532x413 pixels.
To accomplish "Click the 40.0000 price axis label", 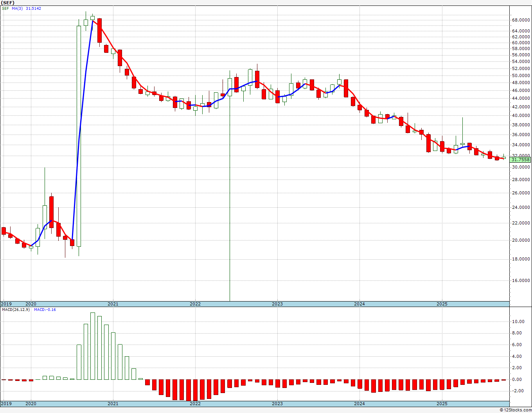I will (521, 116).
